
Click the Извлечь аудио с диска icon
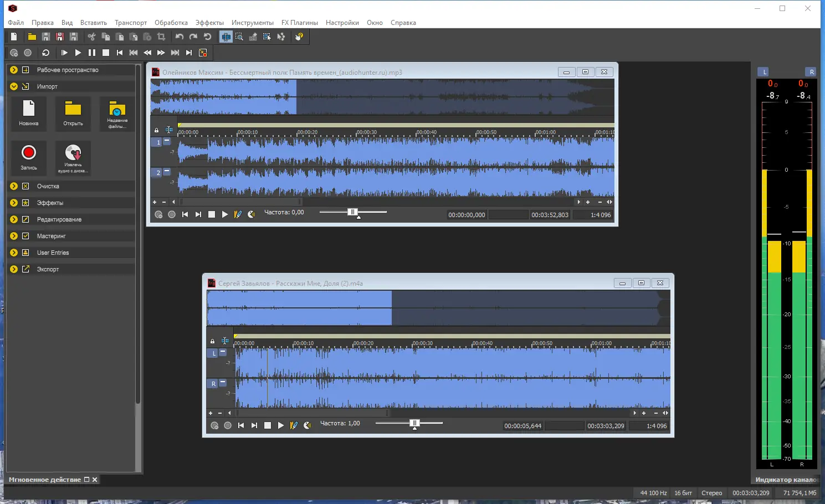click(x=73, y=158)
